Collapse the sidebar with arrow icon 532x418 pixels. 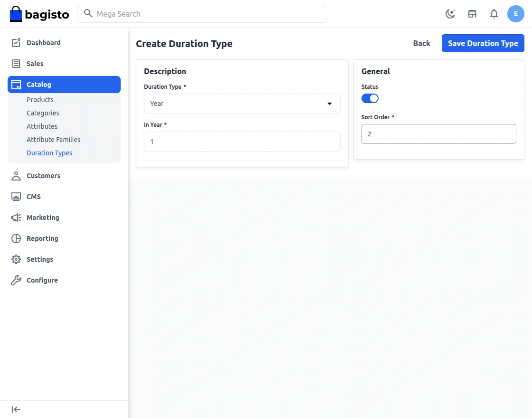pos(16,409)
